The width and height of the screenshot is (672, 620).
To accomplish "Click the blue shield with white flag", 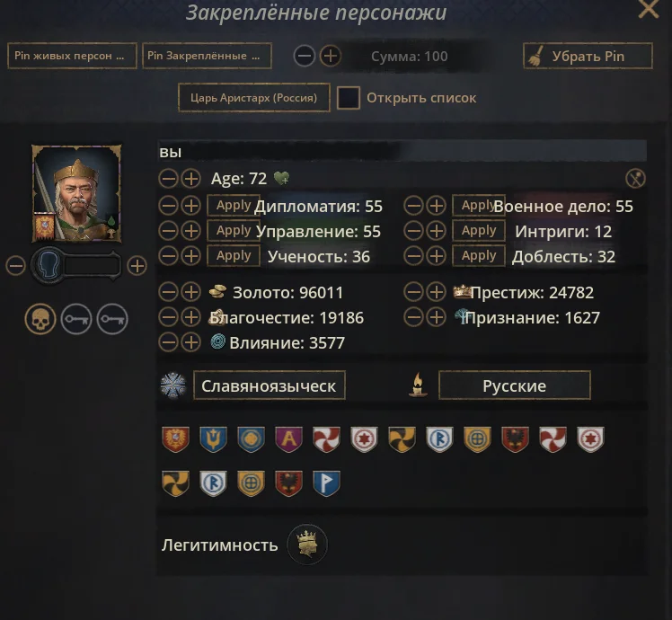I will [327, 483].
